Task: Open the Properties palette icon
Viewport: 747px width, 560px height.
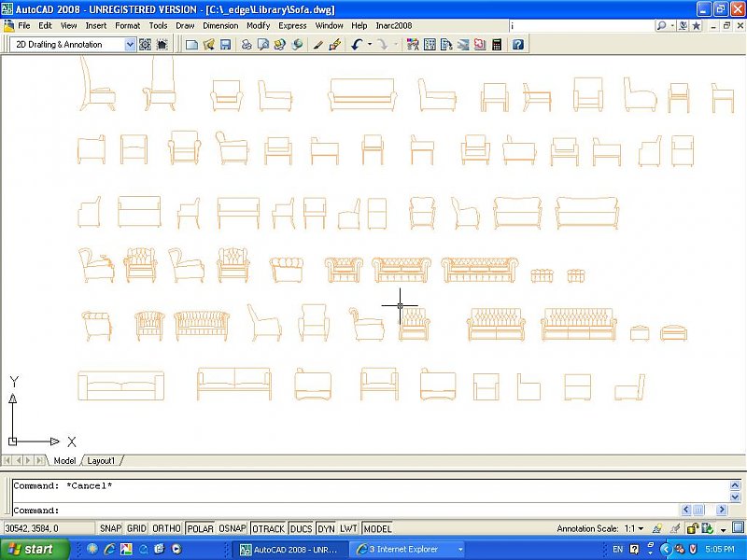Action: [x=413, y=45]
